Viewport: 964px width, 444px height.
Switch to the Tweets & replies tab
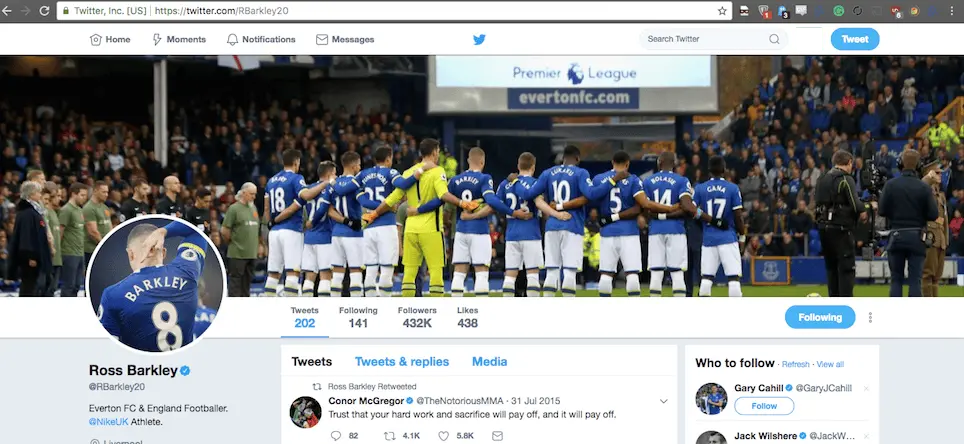(402, 362)
